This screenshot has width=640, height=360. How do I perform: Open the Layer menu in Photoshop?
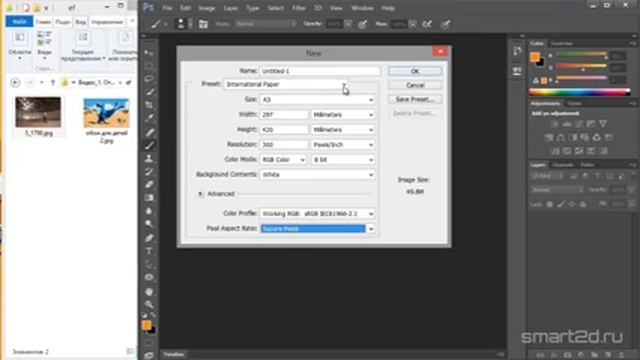click(x=231, y=8)
